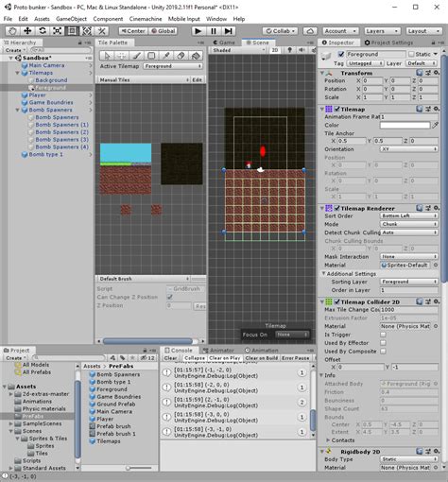The image size is (448, 482).
Task: Enable Used By Effector checkbox
Action: coord(383,343)
